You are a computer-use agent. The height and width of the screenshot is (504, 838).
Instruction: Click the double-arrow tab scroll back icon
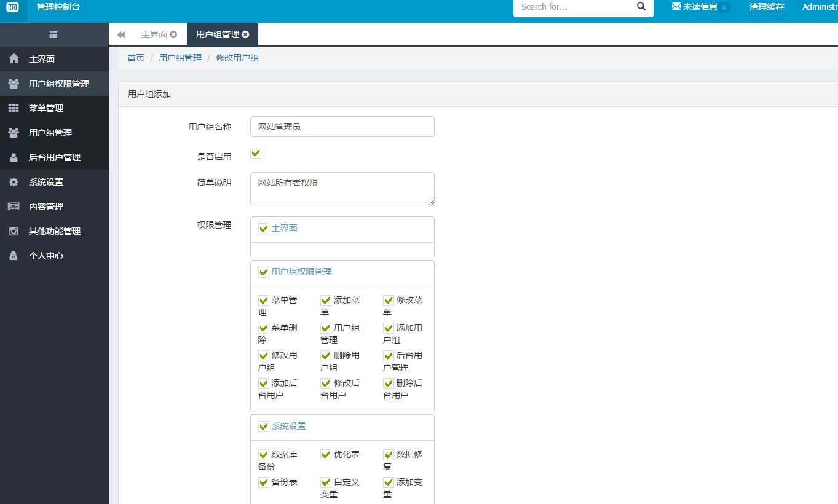[121, 35]
